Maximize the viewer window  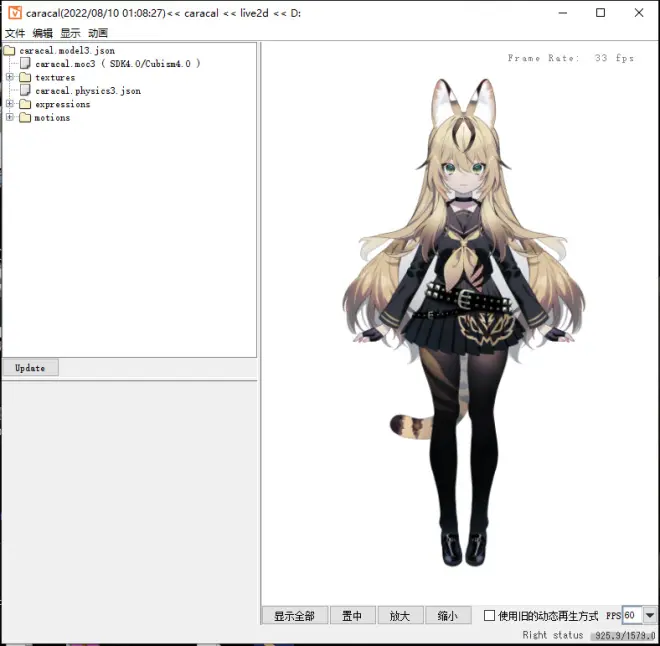pos(601,13)
